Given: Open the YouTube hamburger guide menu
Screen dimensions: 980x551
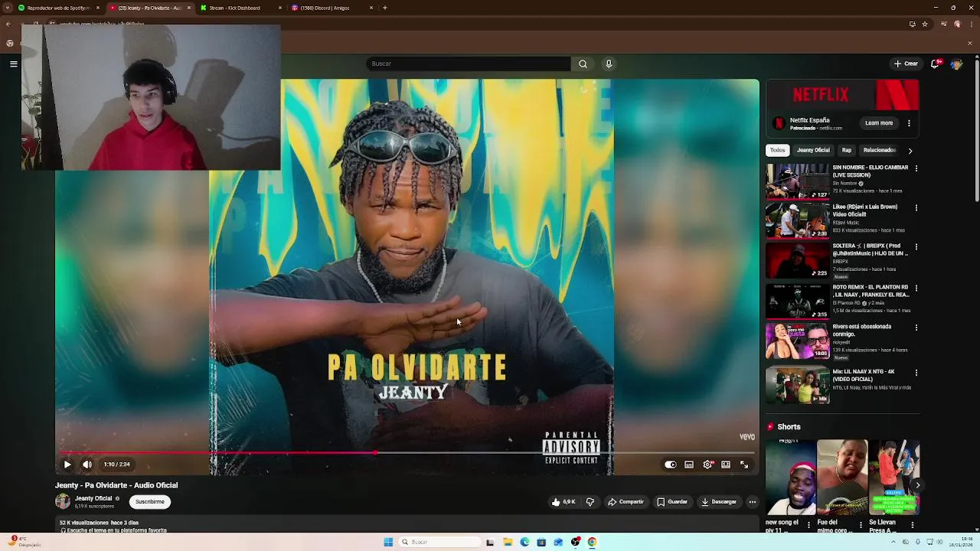Looking at the screenshot, I should coord(14,64).
